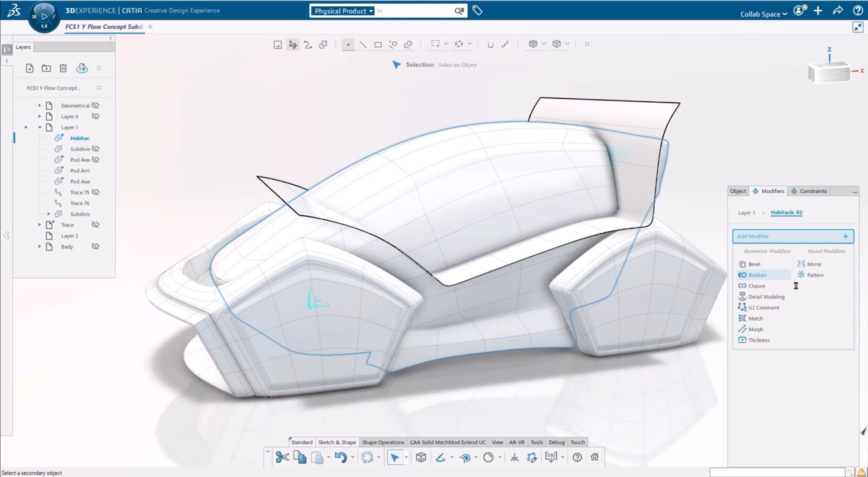Viewport: 868px width, 477px height.
Task: Switch to the Constraints tab
Action: (x=812, y=191)
